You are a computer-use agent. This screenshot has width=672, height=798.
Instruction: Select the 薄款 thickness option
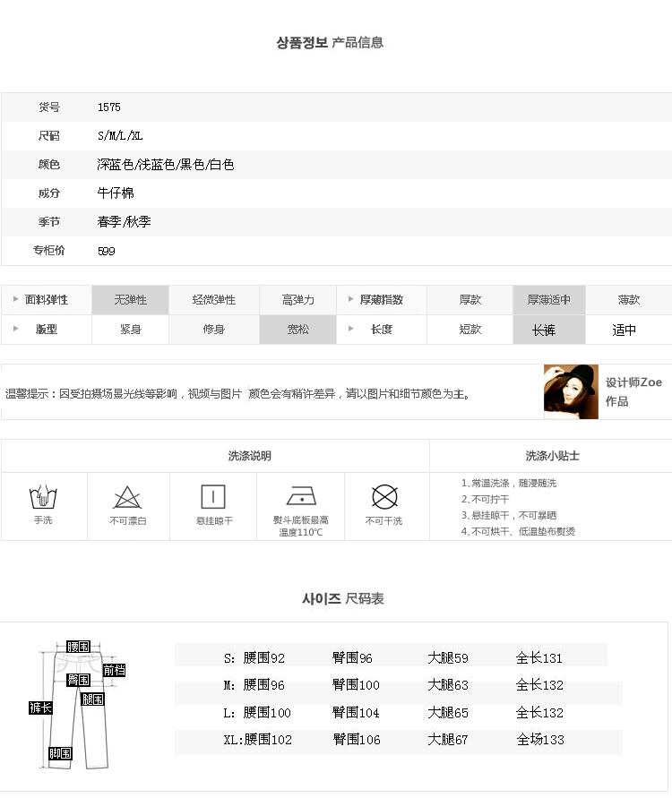coord(629,300)
